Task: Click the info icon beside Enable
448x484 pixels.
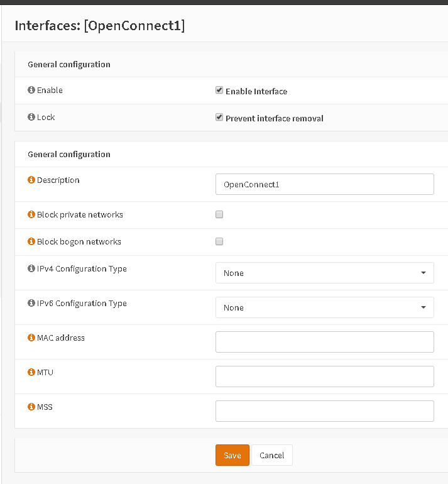Action: 31,91
